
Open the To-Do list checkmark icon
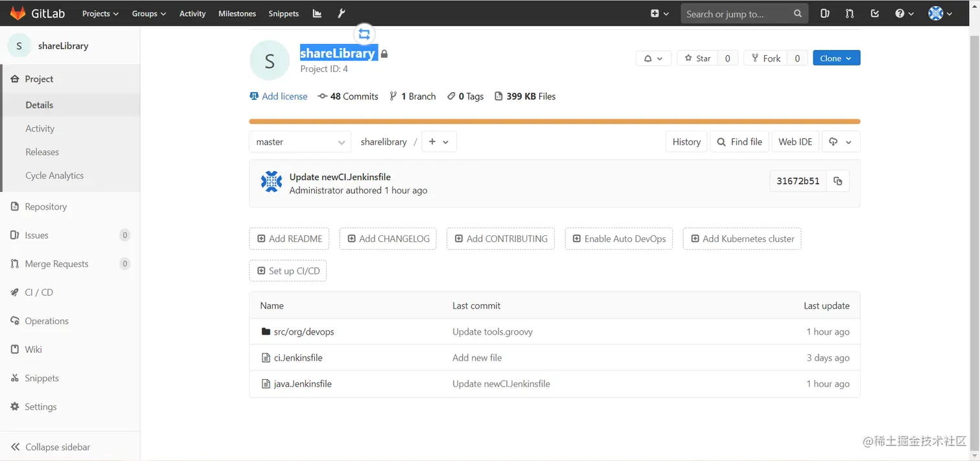875,13
